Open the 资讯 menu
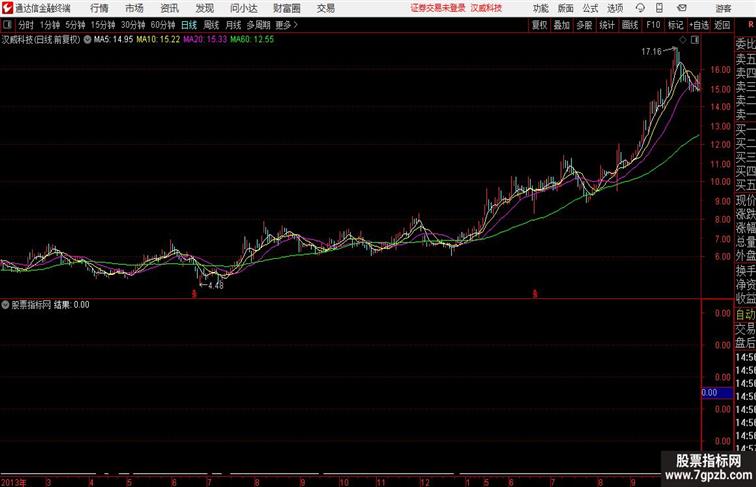This screenshot has width=756, height=487. (169, 8)
